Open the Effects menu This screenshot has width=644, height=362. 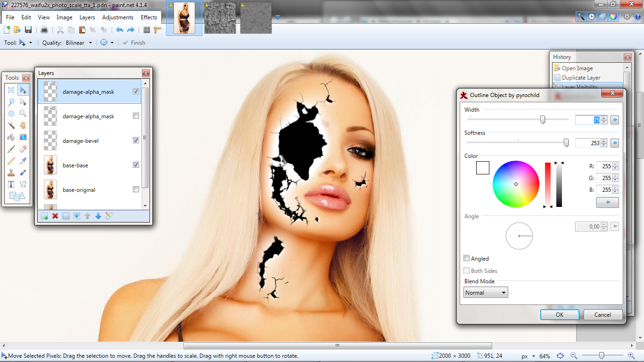(149, 17)
